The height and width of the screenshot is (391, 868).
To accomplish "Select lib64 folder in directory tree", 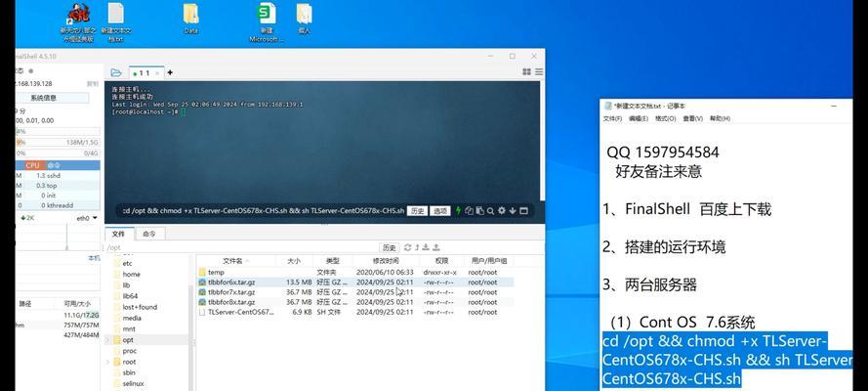I will pyautogui.click(x=130, y=296).
